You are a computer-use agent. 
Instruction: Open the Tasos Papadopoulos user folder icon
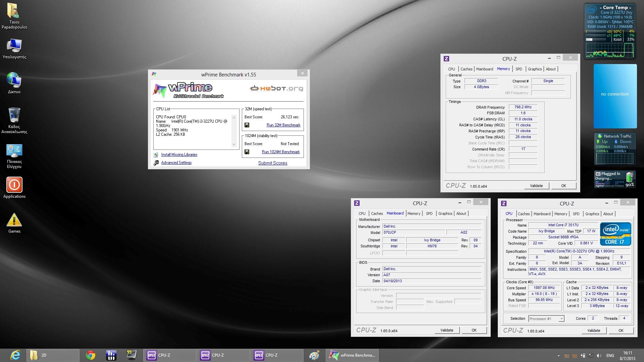click(14, 16)
